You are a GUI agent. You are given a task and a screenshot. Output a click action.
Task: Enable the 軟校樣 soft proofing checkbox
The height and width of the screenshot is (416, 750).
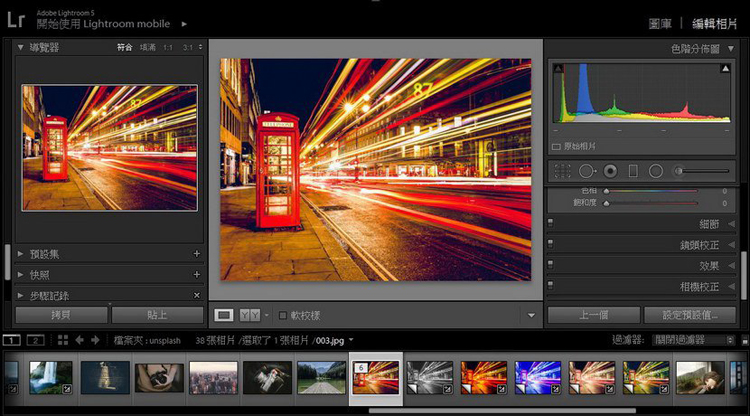click(x=283, y=315)
